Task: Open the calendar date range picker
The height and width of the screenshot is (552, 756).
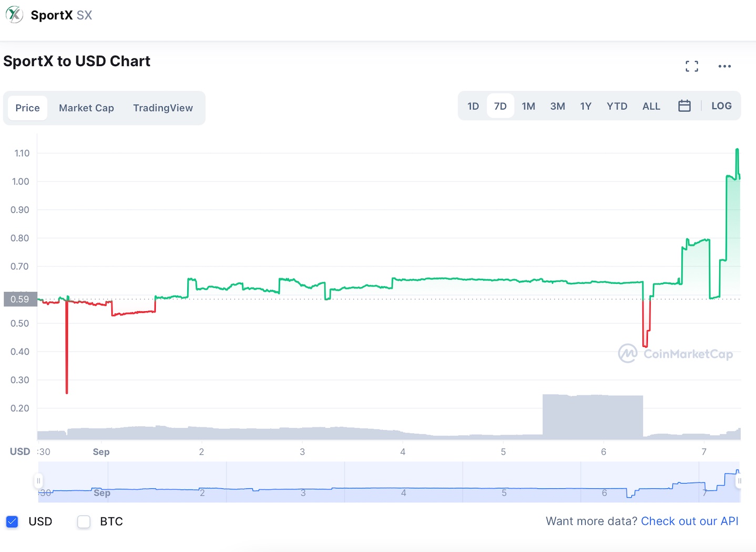Action: [x=685, y=106]
